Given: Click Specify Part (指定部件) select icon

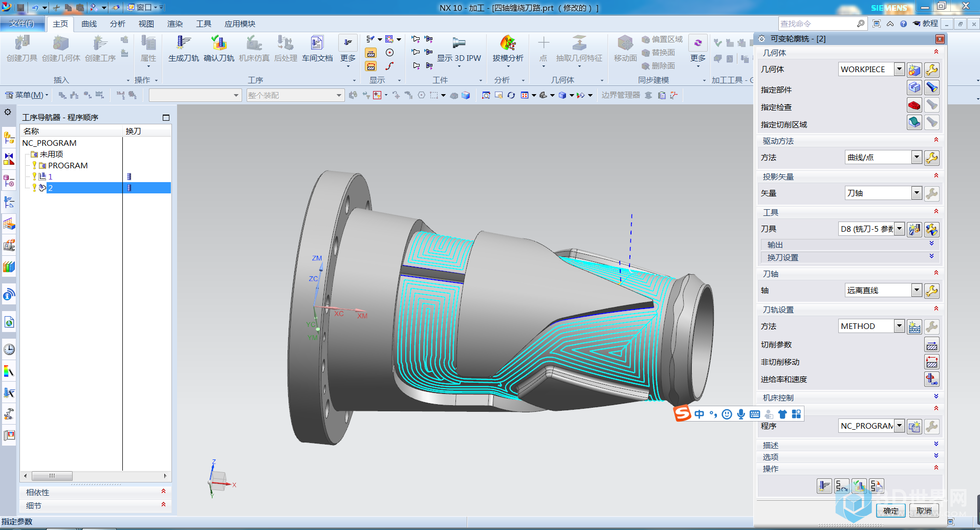Looking at the screenshot, I should [x=914, y=87].
